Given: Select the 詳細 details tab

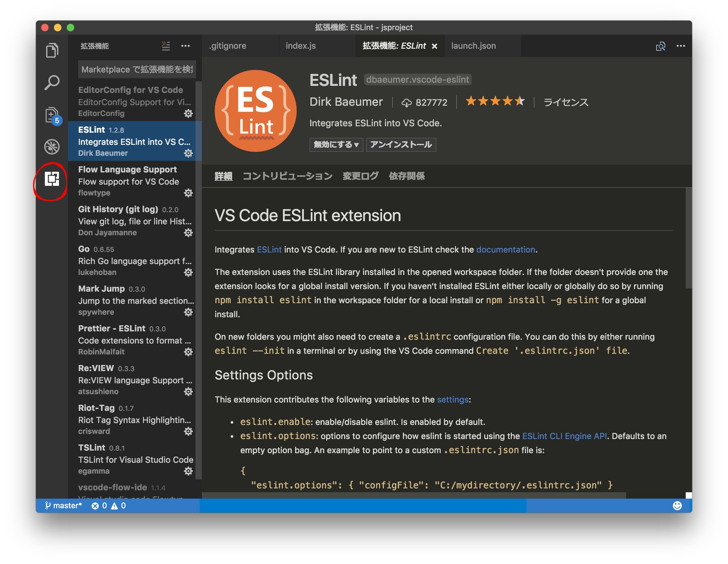Looking at the screenshot, I should [x=223, y=176].
